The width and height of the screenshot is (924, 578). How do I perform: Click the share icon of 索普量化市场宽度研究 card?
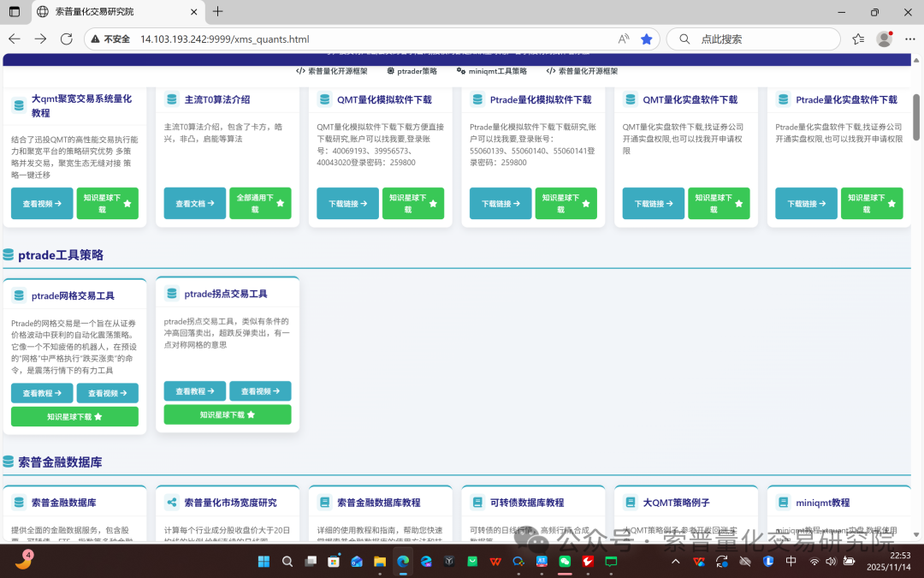(171, 503)
